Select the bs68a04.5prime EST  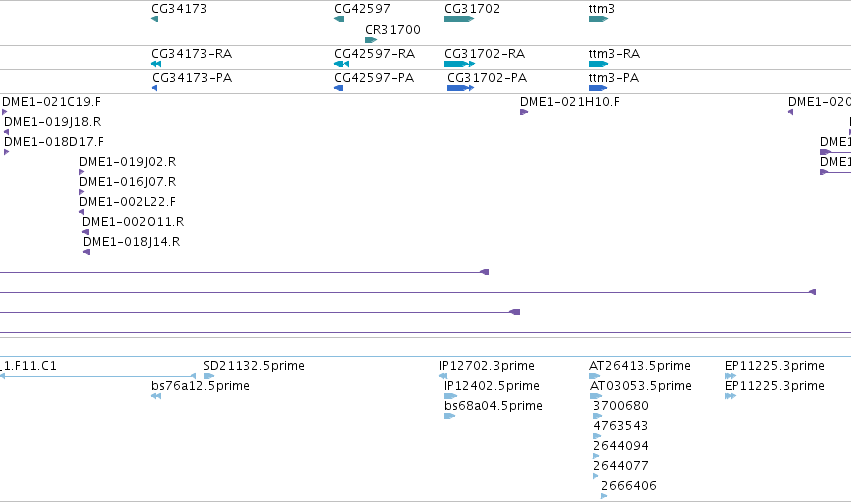click(449, 416)
